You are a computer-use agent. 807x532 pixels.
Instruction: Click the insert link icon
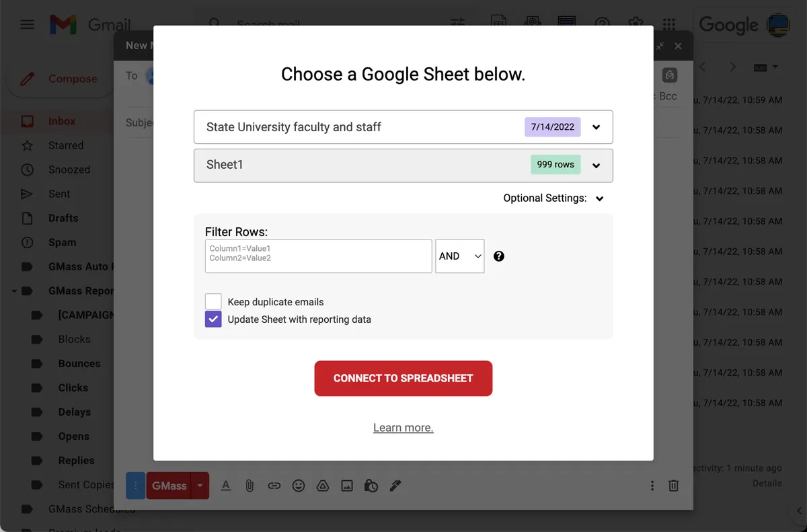[274, 486]
